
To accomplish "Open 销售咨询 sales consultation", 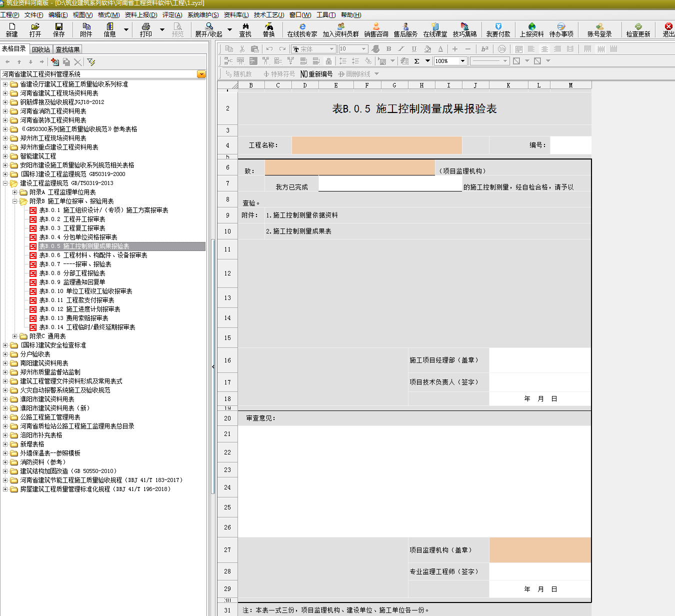I will click(376, 29).
